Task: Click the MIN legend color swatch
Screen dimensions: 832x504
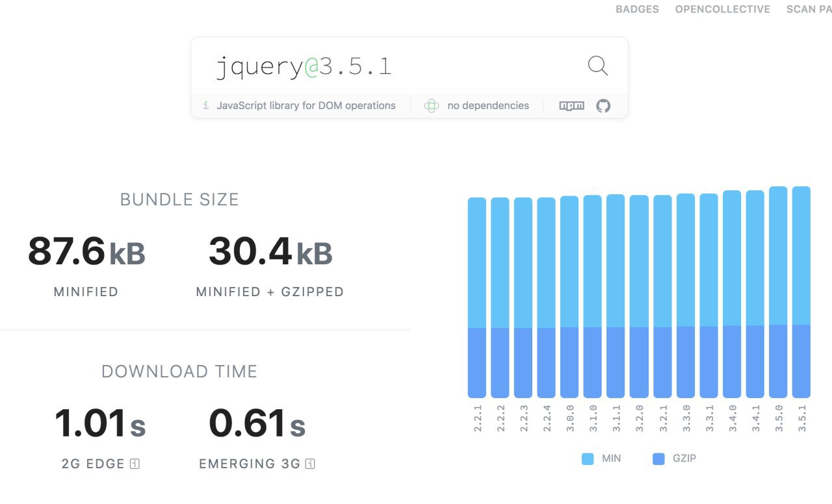Action: (588, 459)
